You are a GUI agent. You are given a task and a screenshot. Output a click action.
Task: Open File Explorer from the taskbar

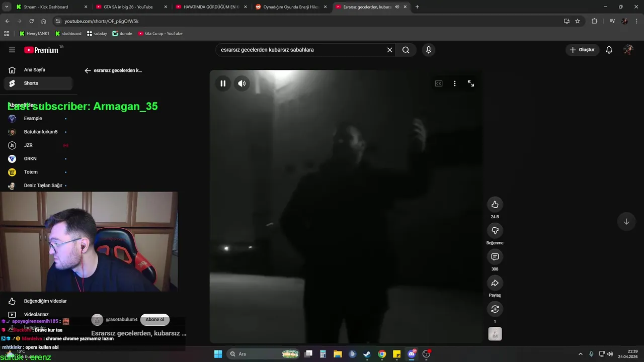tap(338, 354)
